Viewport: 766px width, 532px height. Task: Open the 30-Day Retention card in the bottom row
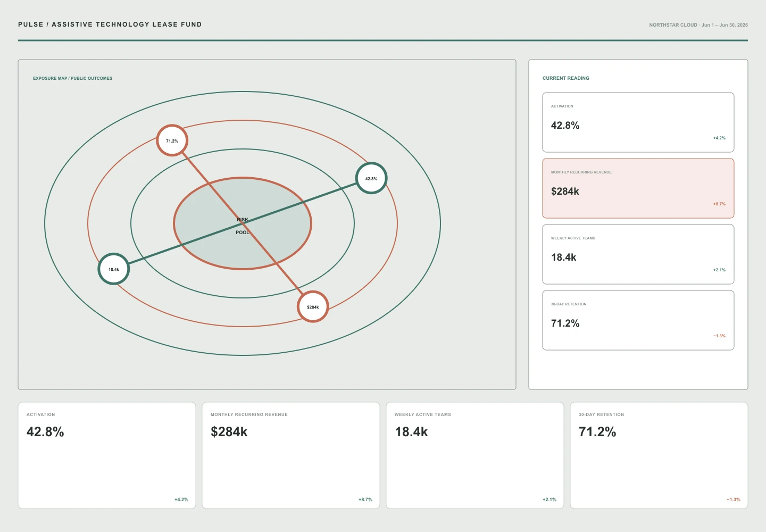(659, 455)
